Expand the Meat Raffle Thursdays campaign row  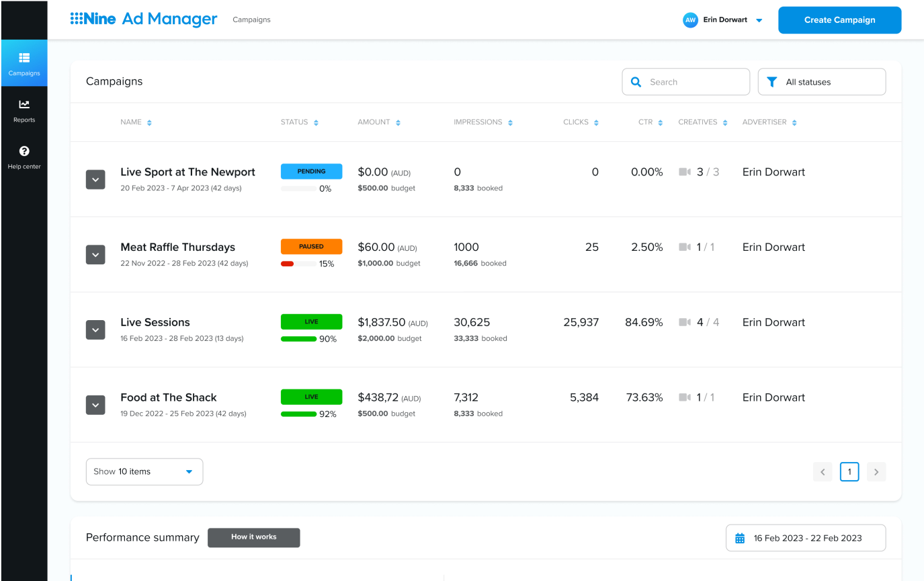pyautogui.click(x=95, y=254)
